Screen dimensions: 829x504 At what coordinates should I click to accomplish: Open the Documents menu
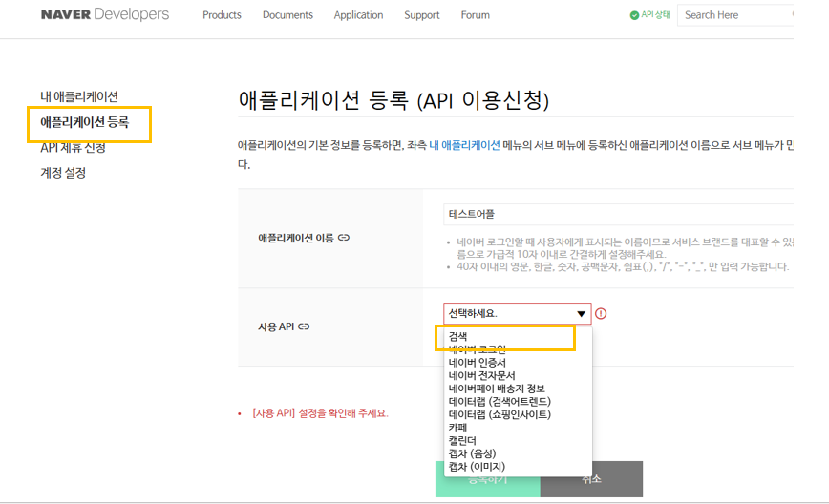pos(287,15)
